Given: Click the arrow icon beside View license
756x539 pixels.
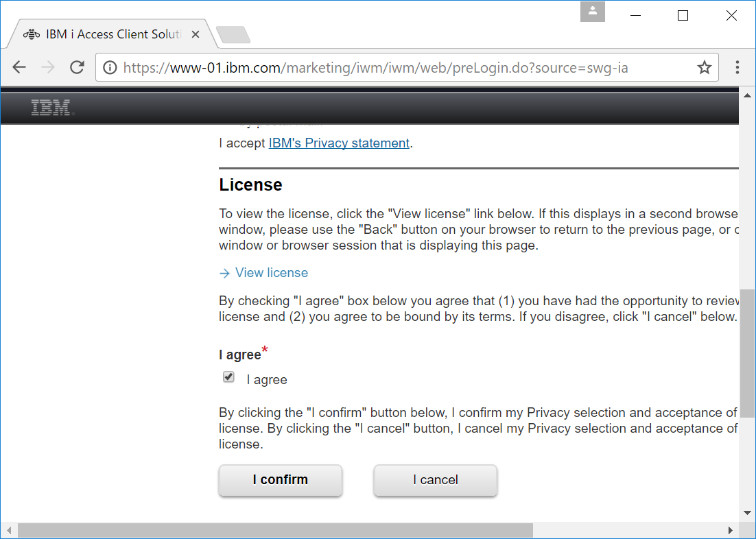Looking at the screenshot, I should pos(224,273).
